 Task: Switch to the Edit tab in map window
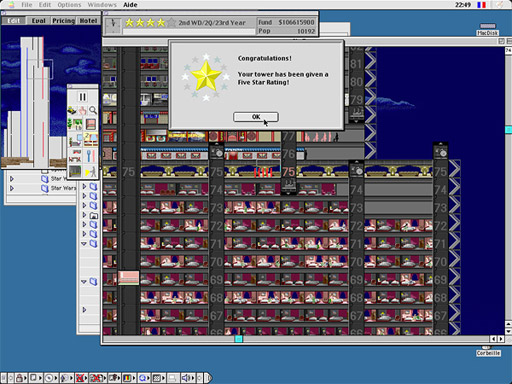pyautogui.click(x=14, y=21)
